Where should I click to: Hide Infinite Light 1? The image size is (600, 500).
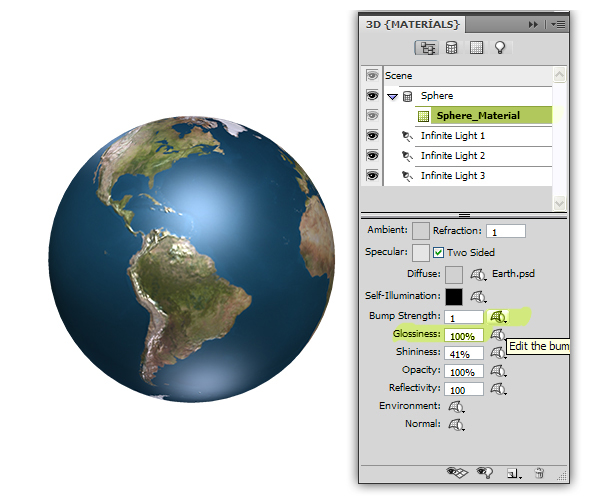(x=372, y=135)
